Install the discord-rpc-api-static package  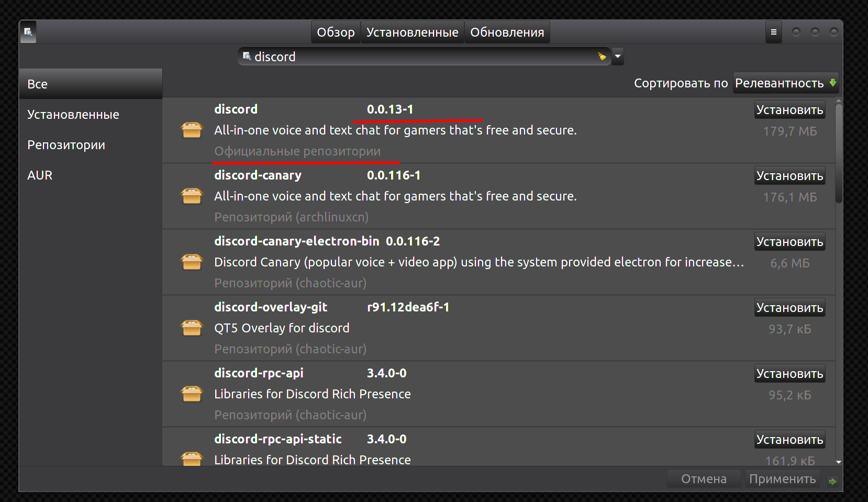790,440
